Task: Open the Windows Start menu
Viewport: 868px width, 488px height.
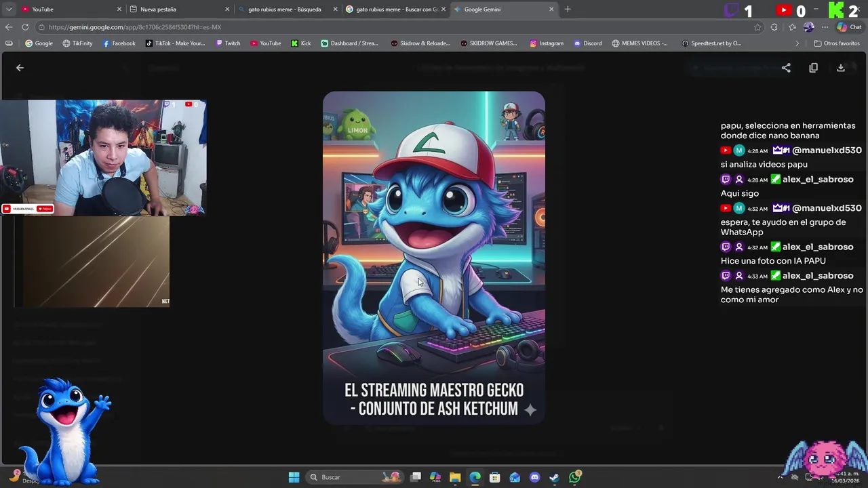Action: (294, 477)
